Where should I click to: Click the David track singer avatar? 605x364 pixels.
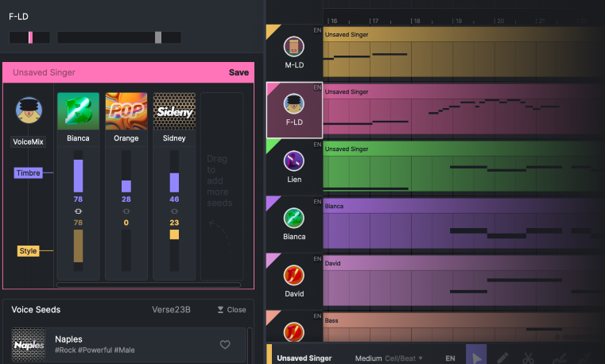[294, 275]
